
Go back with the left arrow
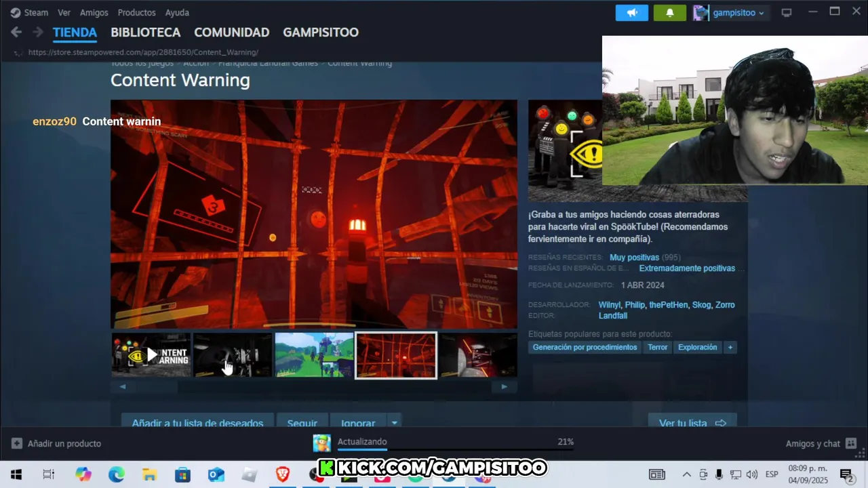(x=16, y=32)
